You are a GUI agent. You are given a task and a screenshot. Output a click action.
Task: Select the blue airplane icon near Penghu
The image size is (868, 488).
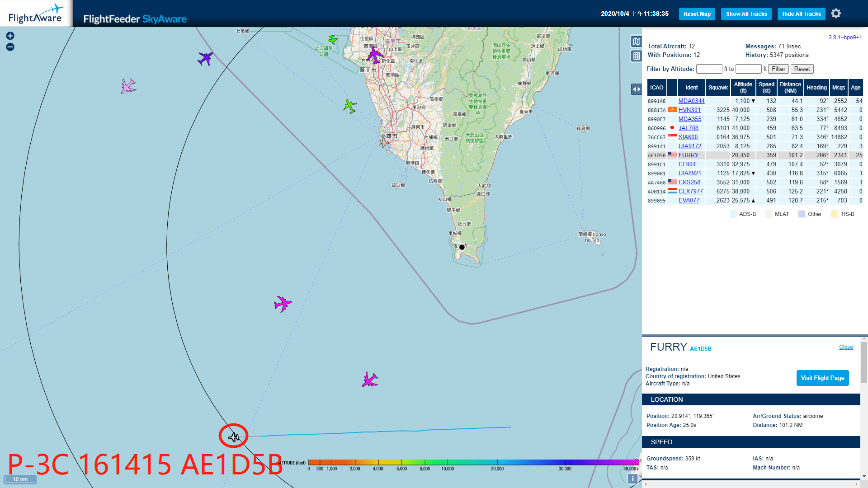[x=205, y=58]
